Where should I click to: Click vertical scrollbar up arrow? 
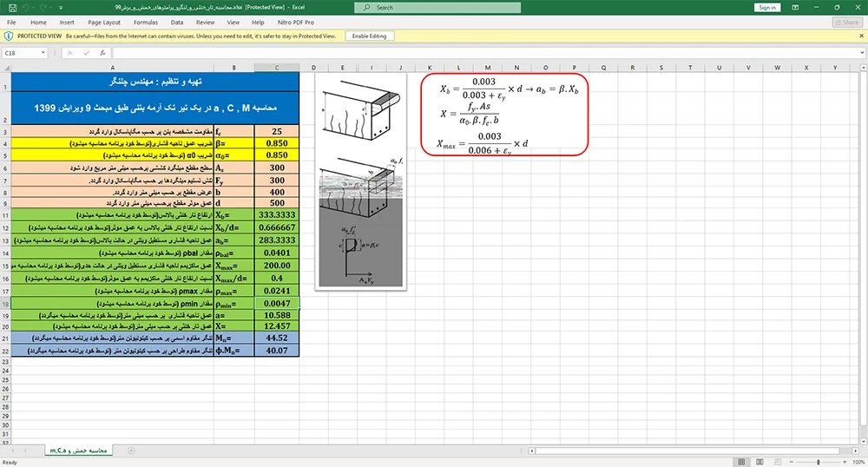[864, 68]
